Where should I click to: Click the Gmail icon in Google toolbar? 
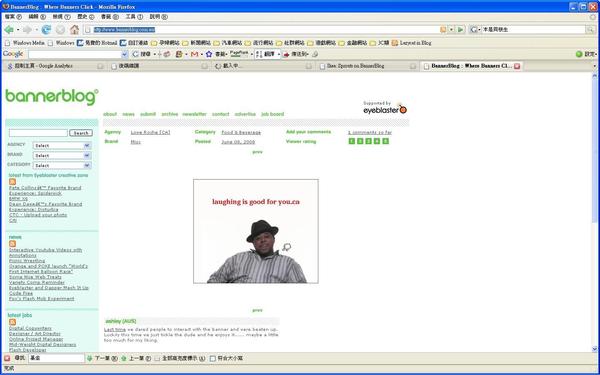click(x=194, y=54)
